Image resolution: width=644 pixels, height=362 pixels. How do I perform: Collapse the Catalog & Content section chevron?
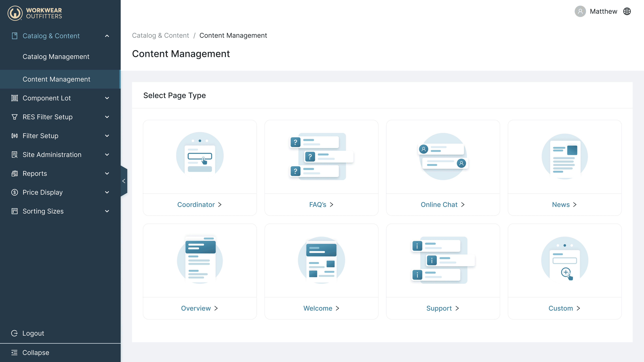(x=107, y=36)
